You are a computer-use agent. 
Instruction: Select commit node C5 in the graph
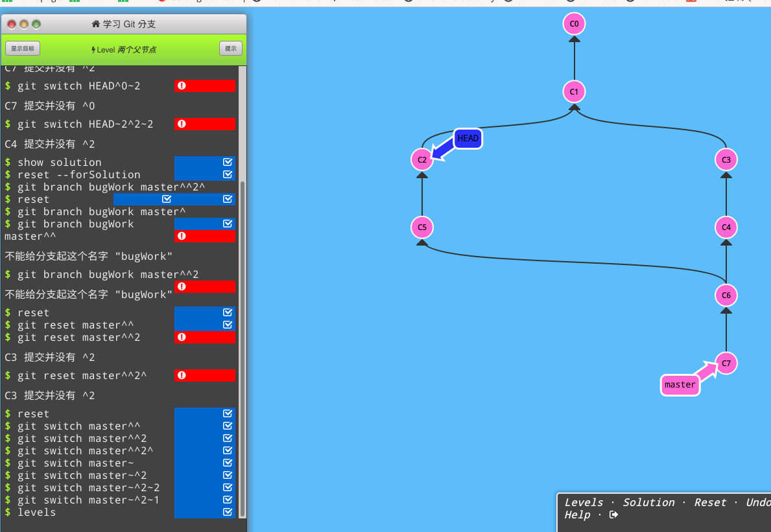tap(422, 227)
